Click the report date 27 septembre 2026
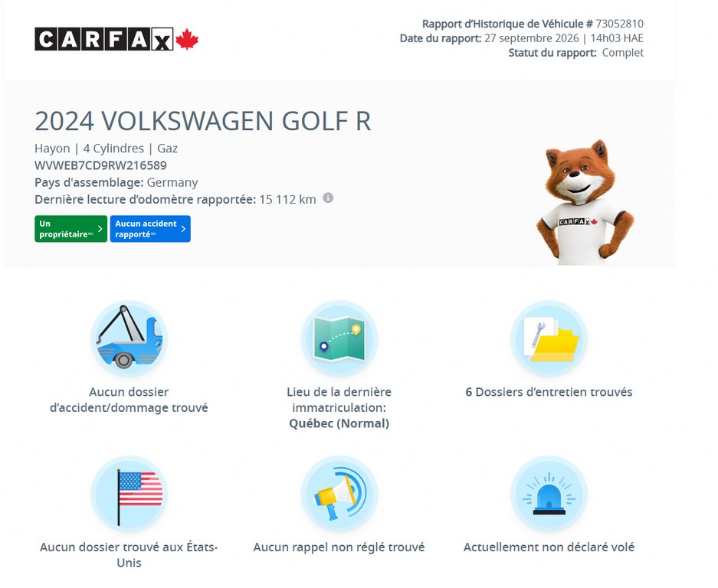Viewport: 718px width, 588px height. (x=532, y=38)
